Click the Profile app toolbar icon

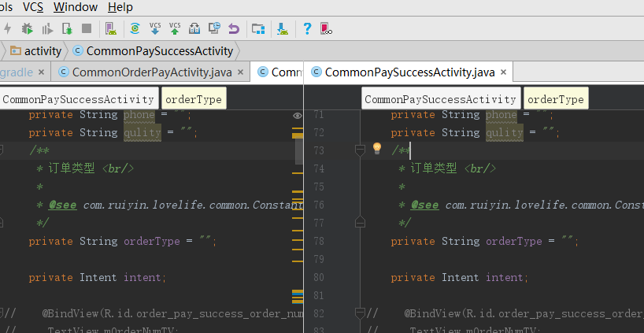(48, 29)
